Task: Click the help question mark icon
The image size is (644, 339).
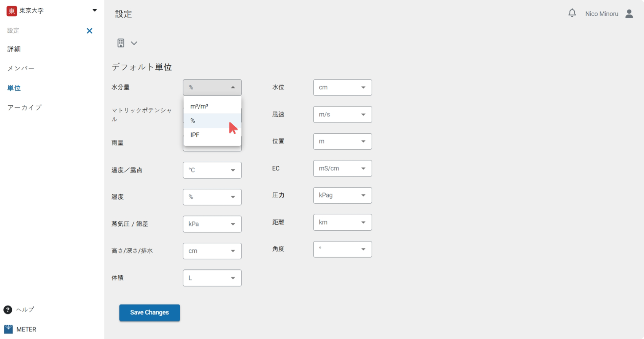Action: pyautogui.click(x=8, y=310)
